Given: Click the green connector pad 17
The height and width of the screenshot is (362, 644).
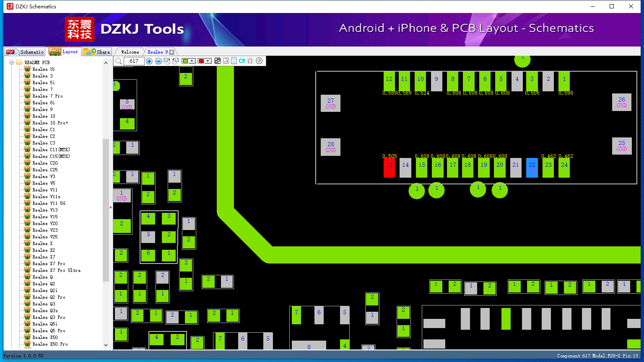Looking at the screenshot, I should point(453,168).
